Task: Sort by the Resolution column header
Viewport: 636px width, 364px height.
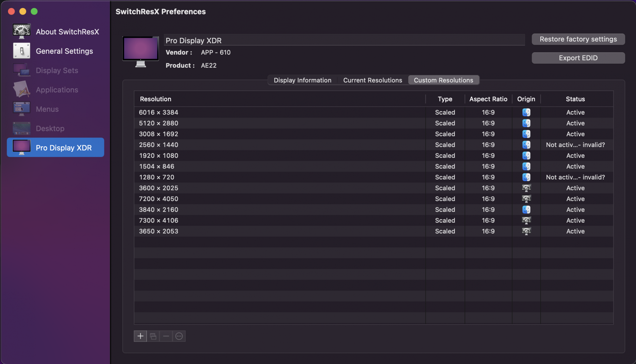Action: (x=156, y=99)
